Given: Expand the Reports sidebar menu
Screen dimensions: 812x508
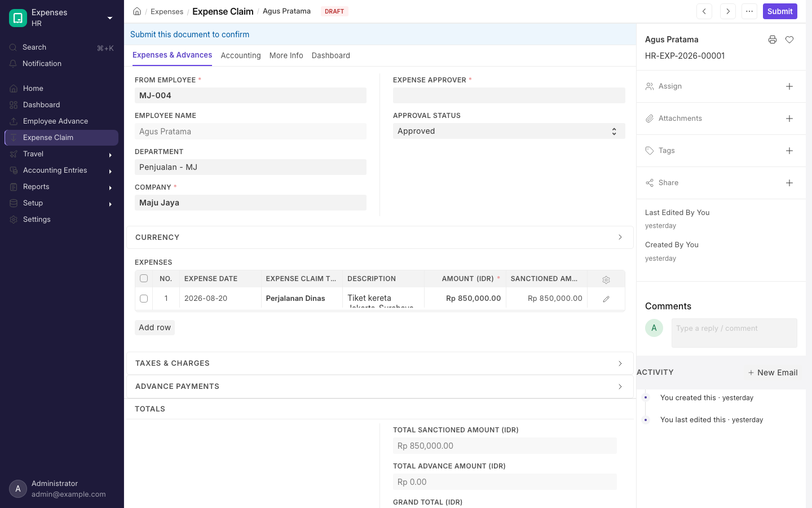Looking at the screenshot, I should coord(61,187).
